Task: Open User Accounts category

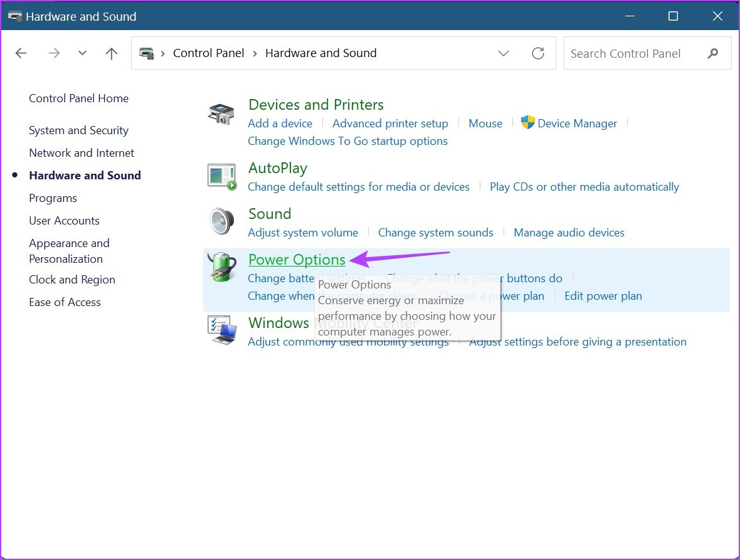Action: [64, 221]
